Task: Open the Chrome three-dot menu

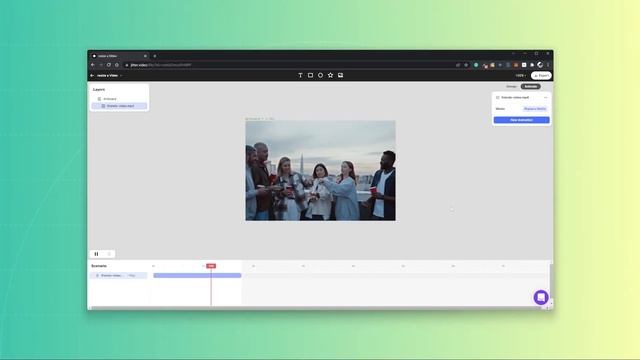Action: 548,65
